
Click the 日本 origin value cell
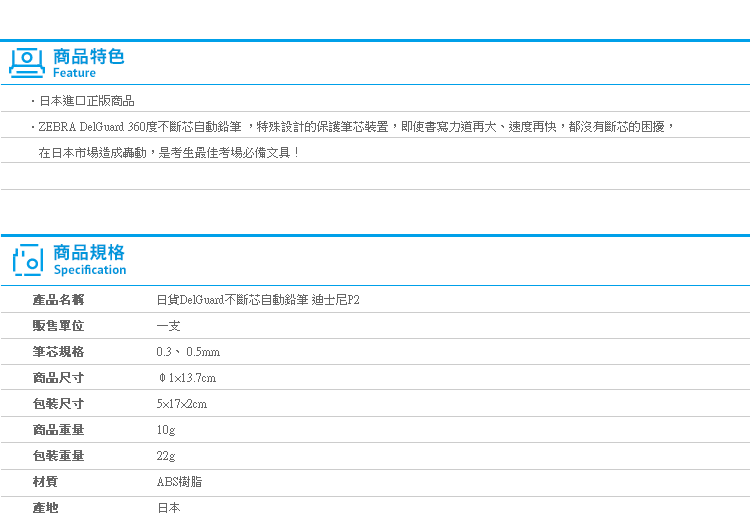[x=168, y=508]
